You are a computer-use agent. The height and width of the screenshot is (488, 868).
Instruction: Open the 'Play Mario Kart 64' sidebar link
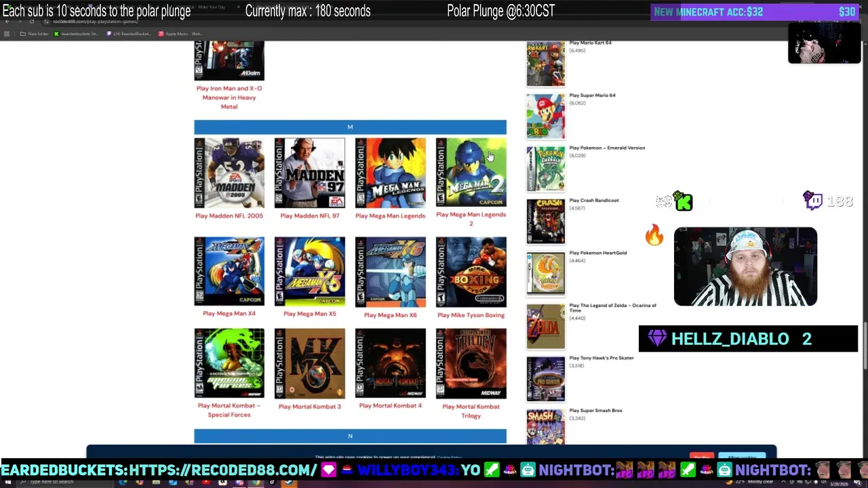(x=590, y=43)
